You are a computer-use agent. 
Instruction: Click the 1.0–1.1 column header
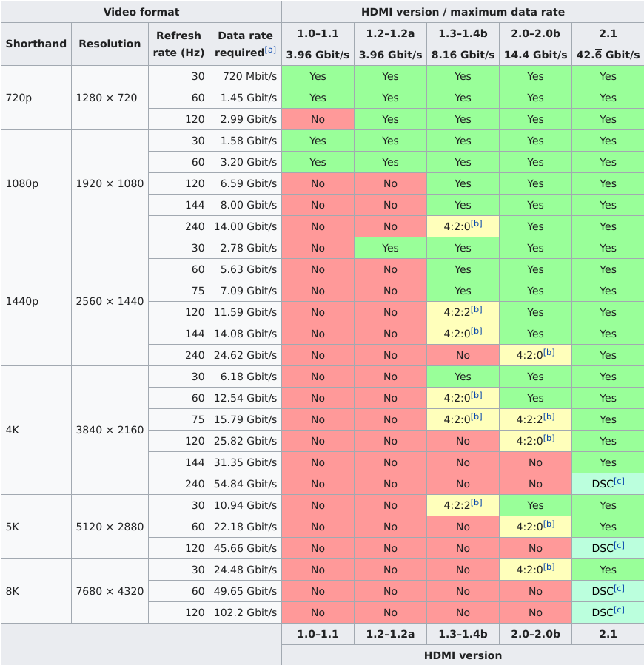[x=318, y=33]
